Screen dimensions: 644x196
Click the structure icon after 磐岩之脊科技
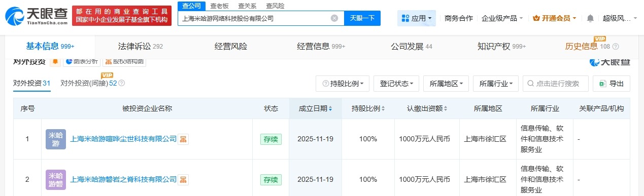(183, 179)
